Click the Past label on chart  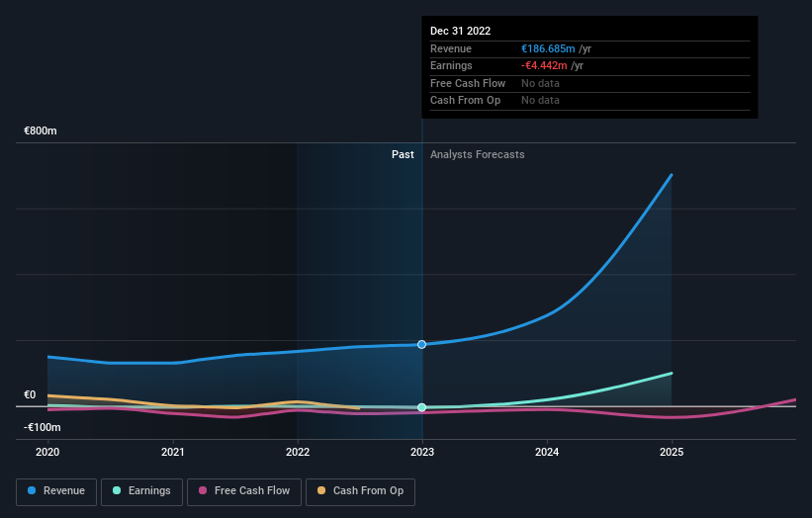coord(403,154)
